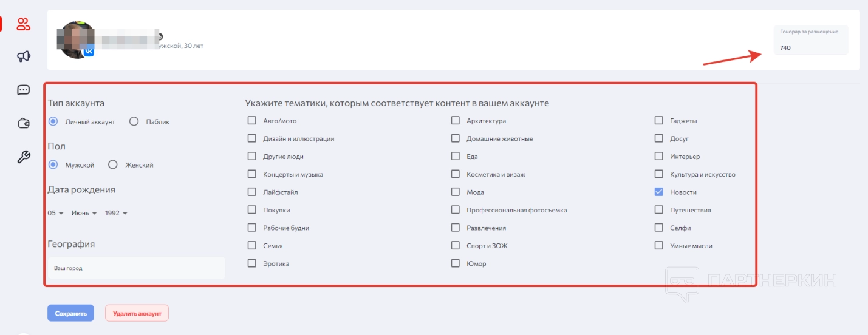Open the birth day dropdown 05
Image resolution: width=868 pixels, height=335 pixels.
[56, 213]
